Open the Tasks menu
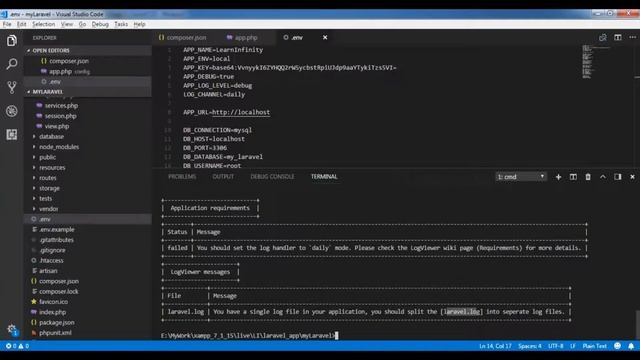This screenshot has width=640, height=360. tap(121, 24)
